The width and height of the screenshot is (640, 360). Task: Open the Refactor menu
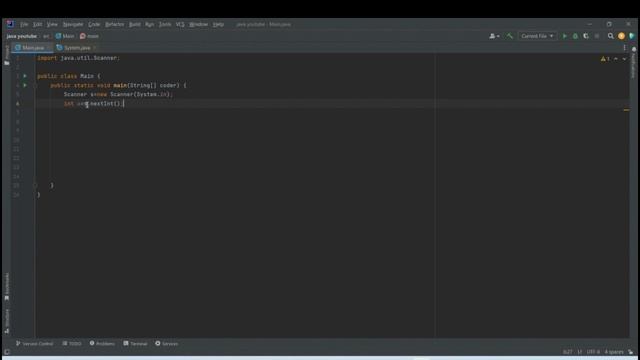(114, 24)
